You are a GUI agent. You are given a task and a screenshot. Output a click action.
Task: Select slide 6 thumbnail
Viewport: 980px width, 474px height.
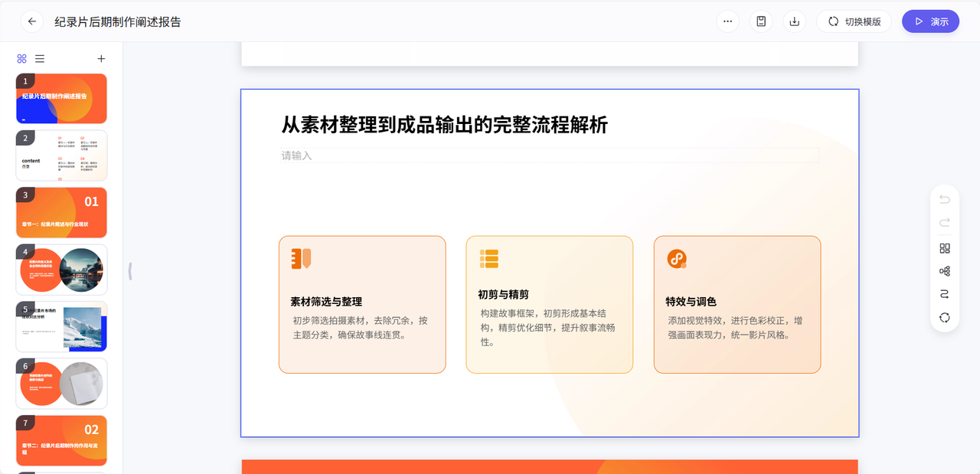pos(61,384)
